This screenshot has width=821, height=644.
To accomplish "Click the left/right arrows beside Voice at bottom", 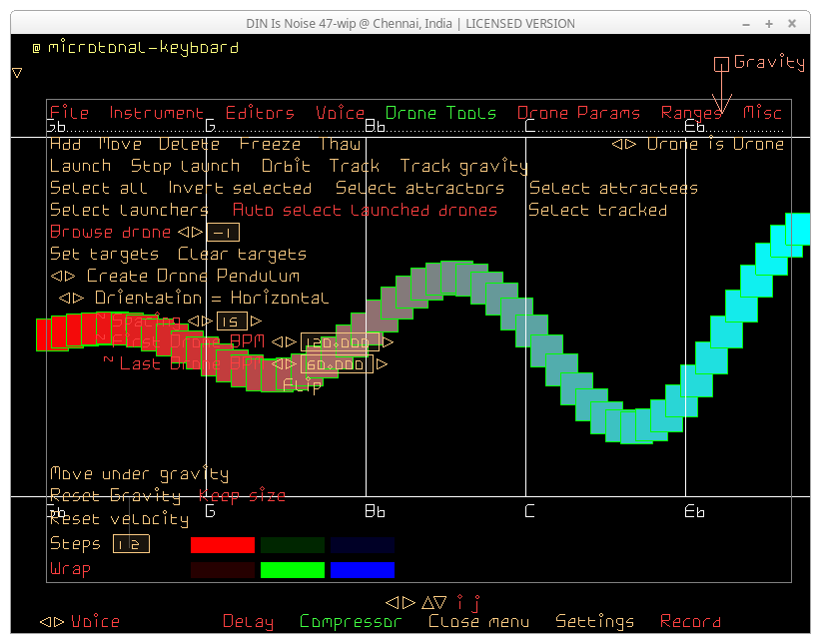I will [x=52, y=622].
